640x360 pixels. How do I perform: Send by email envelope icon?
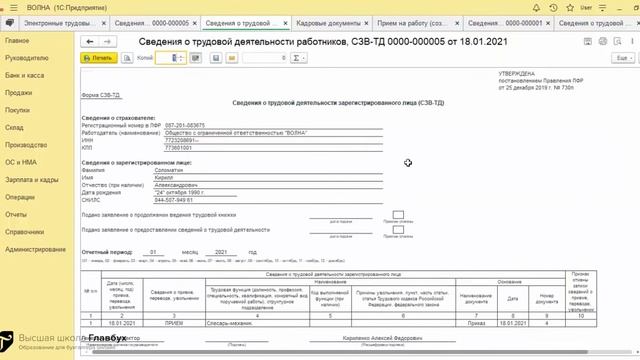(x=232, y=58)
